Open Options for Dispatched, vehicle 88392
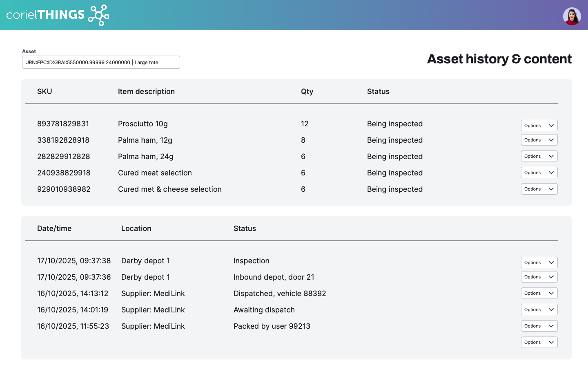 (539, 293)
